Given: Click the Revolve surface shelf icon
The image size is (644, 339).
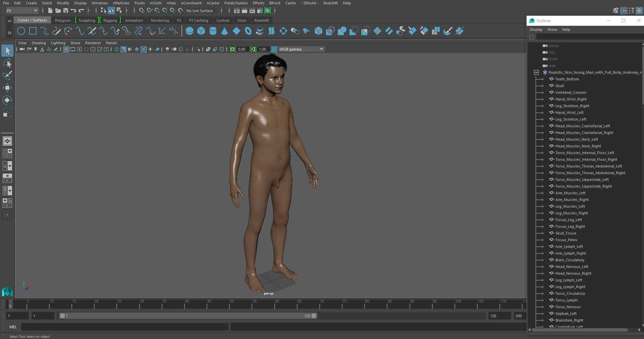Looking at the screenshot, I should coord(260,31).
